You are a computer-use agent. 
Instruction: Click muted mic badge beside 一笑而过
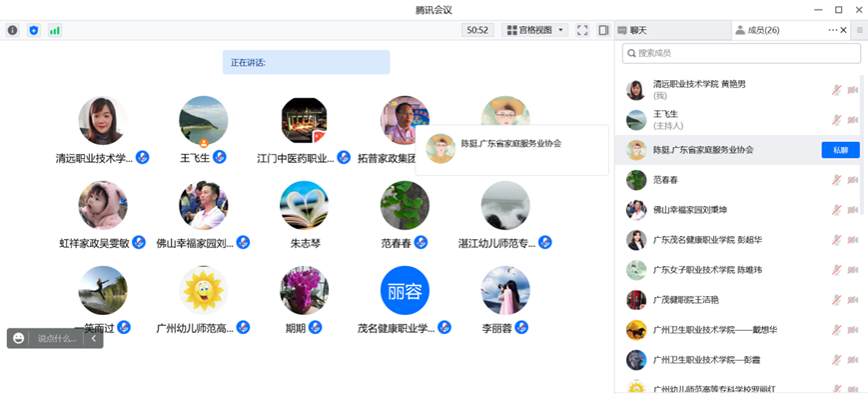coord(124,328)
